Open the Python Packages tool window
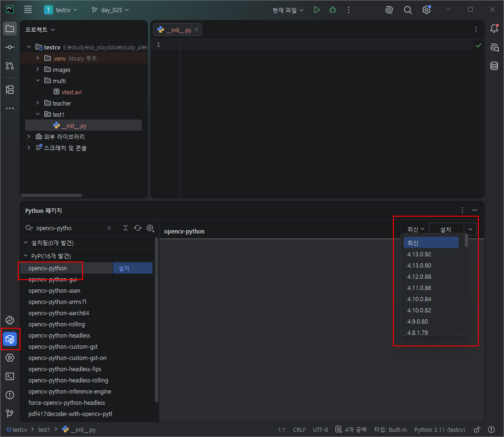Image resolution: width=504 pixels, height=437 pixels. [10, 339]
